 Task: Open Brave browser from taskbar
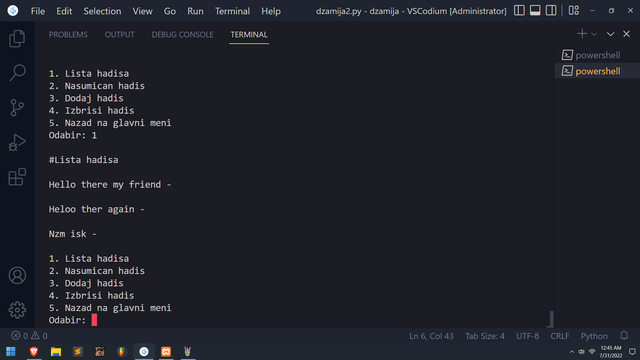pos(34,351)
